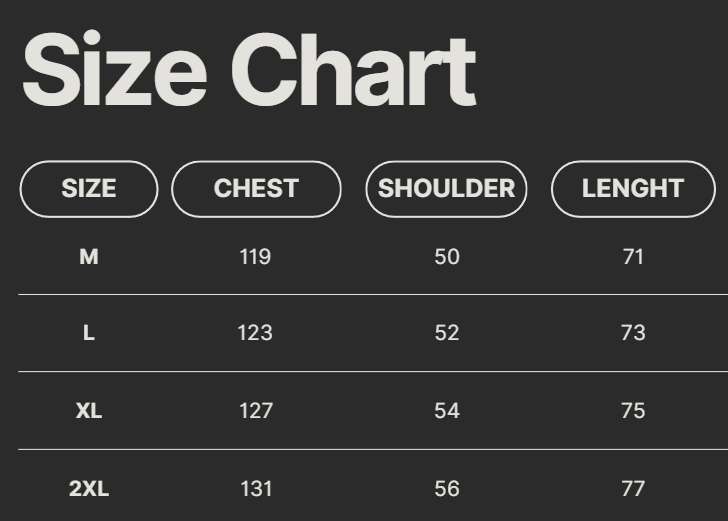Select the XL size label

[x=89, y=411]
